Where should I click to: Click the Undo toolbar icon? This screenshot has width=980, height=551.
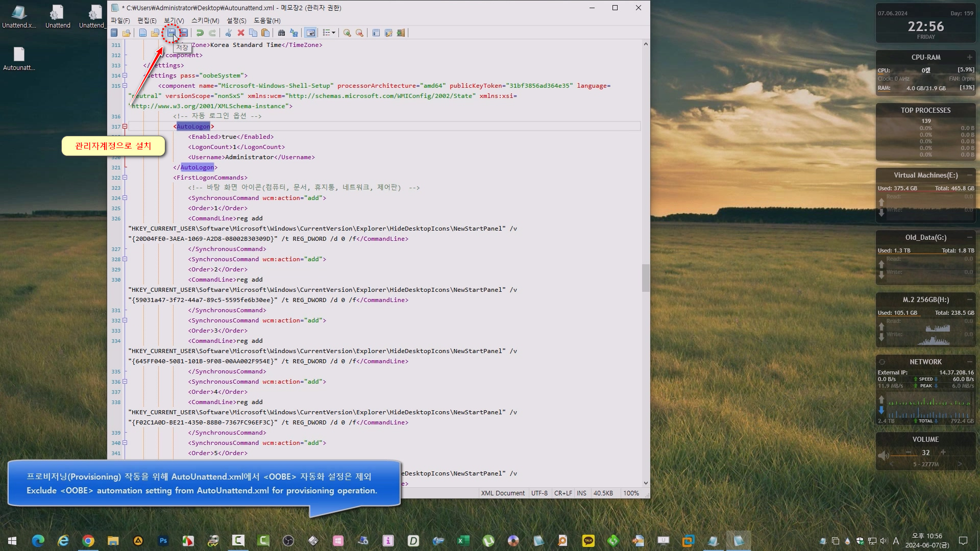(x=200, y=33)
